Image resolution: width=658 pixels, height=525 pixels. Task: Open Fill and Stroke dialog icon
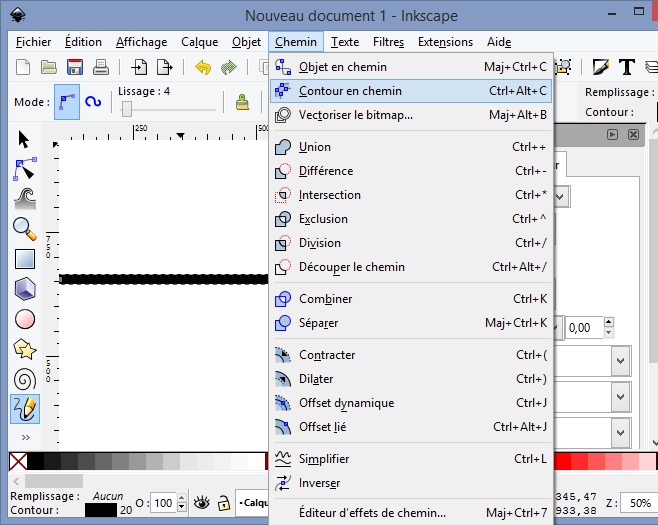[x=601, y=67]
